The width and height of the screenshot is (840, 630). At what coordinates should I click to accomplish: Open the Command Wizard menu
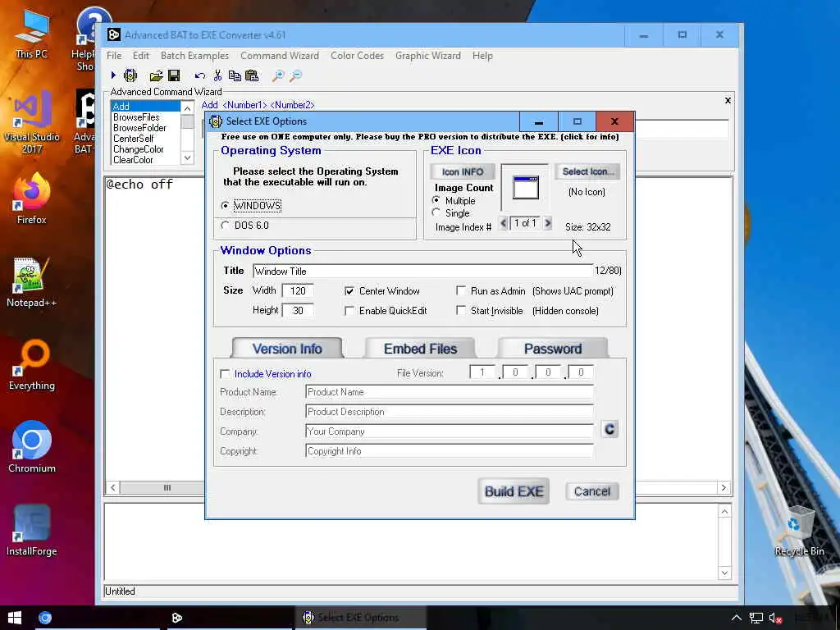[280, 56]
